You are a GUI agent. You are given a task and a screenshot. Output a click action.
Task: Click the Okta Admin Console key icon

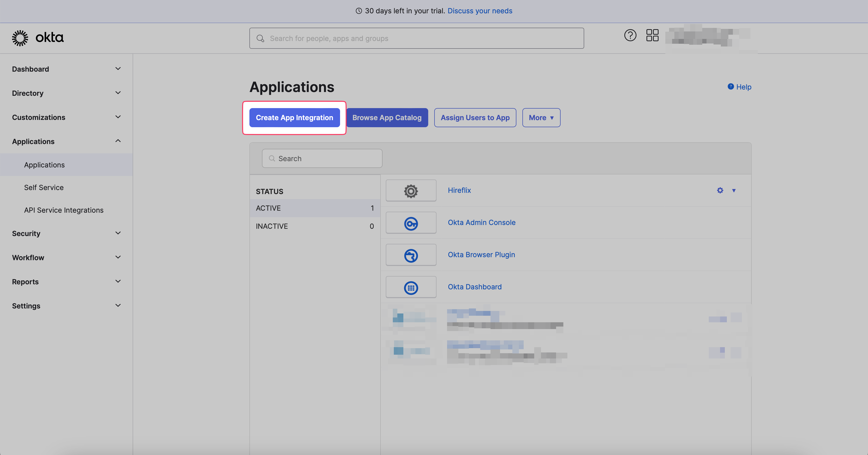(x=411, y=223)
